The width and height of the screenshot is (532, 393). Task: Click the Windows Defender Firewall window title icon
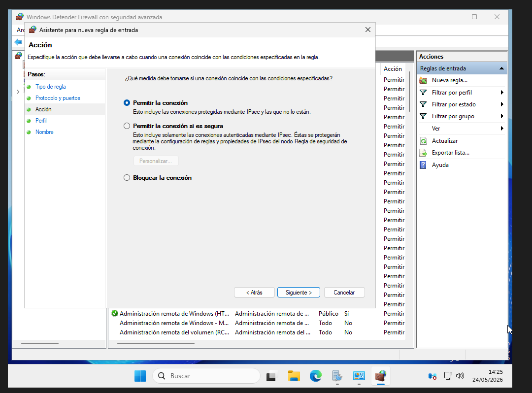tap(20, 17)
